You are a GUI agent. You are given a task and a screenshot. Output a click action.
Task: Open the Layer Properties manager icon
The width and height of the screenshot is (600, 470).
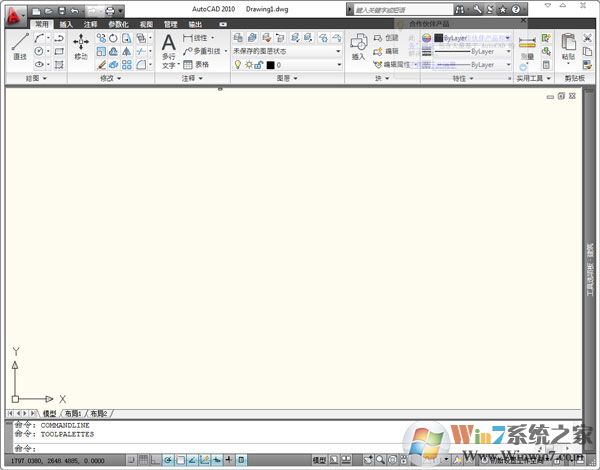[x=238, y=38]
